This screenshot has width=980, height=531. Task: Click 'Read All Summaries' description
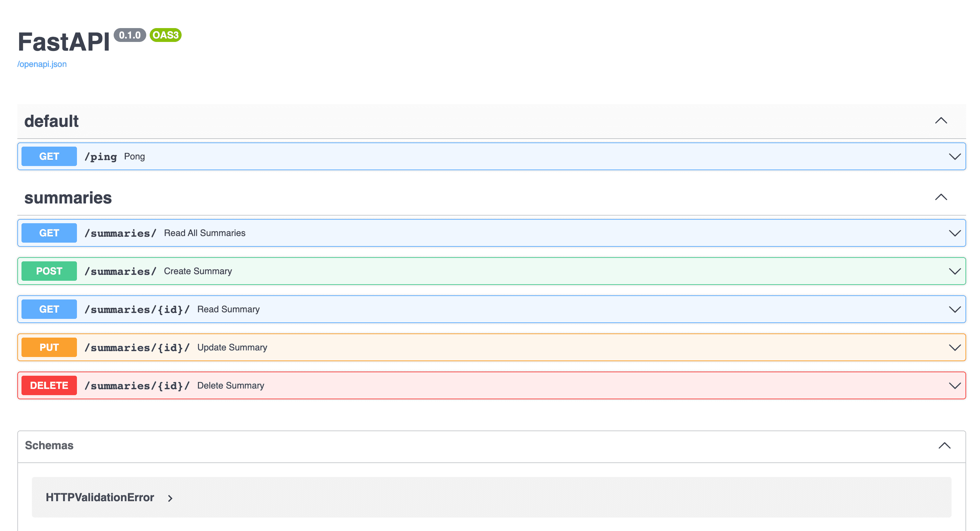coord(205,233)
